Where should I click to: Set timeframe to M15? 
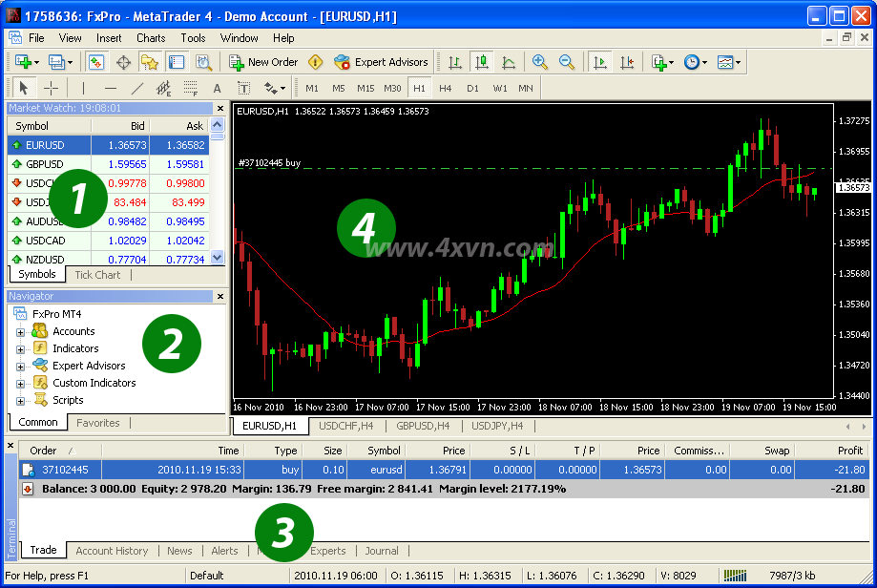(x=365, y=88)
